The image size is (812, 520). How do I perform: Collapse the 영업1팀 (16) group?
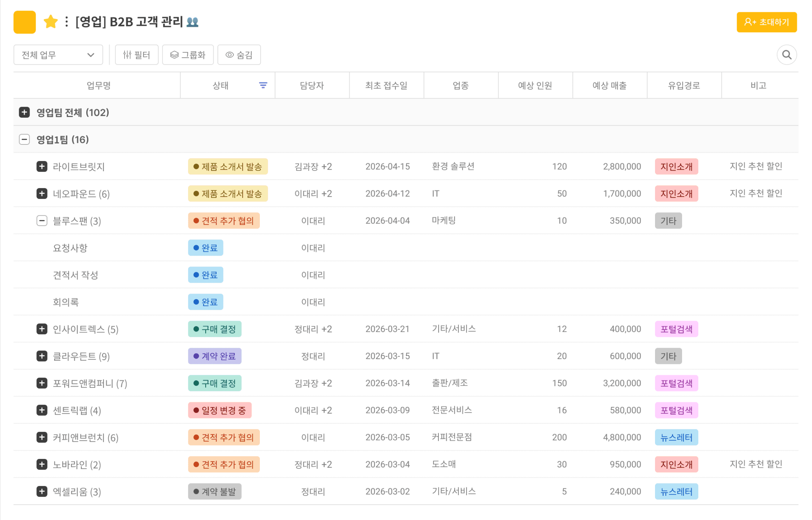tap(24, 139)
